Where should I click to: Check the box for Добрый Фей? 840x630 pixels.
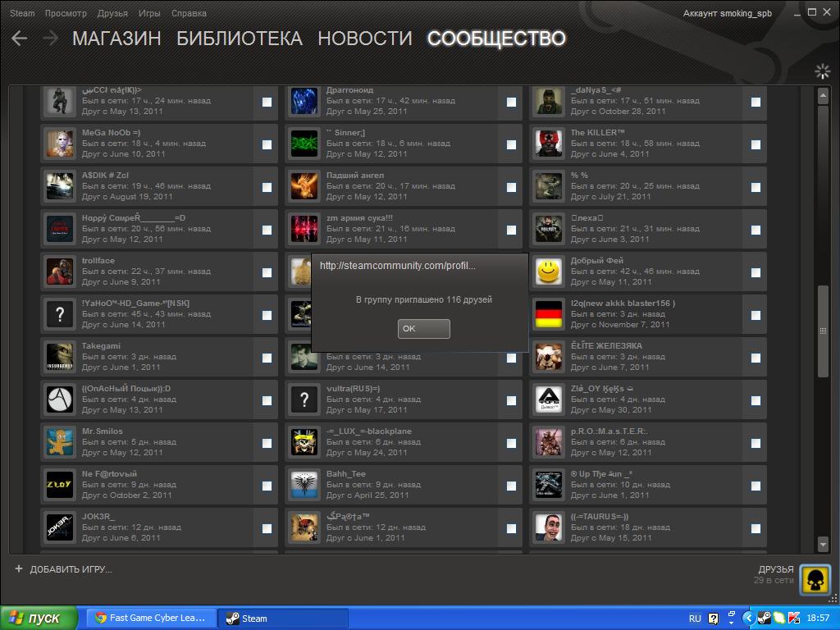tap(756, 272)
